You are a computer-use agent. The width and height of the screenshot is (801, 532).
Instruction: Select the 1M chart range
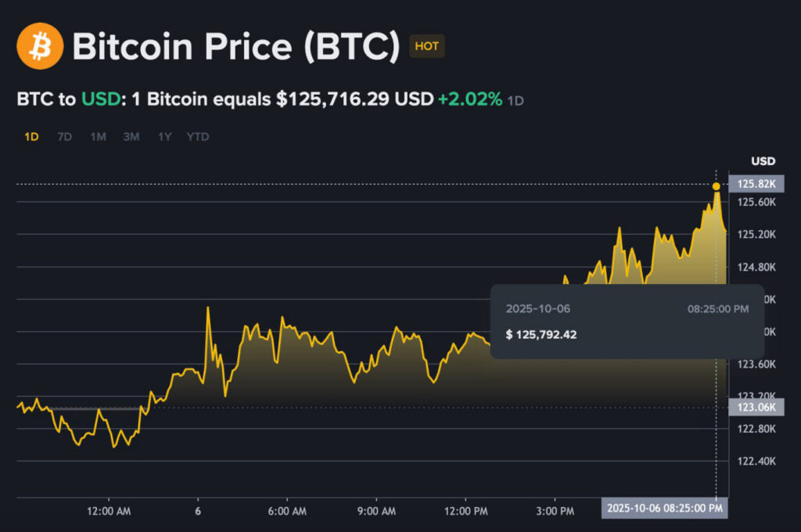[x=97, y=136]
